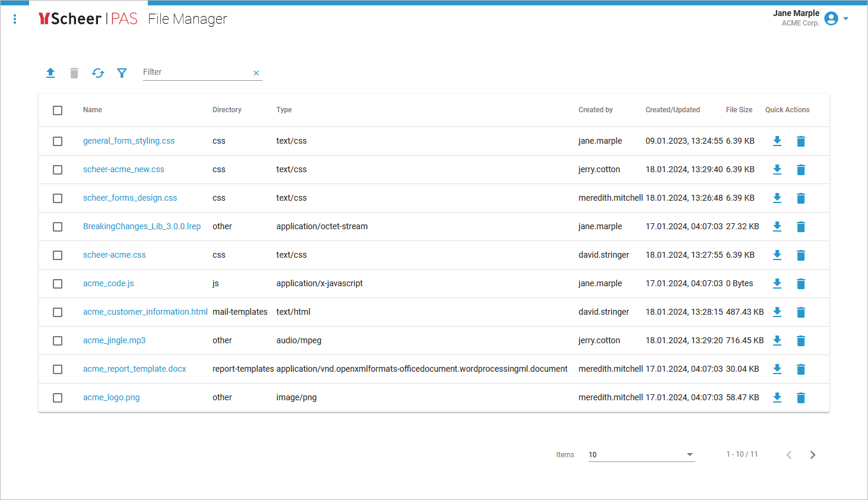Open the acme_customer_information.html file link
Screen dimensions: 868x500
[145, 312]
